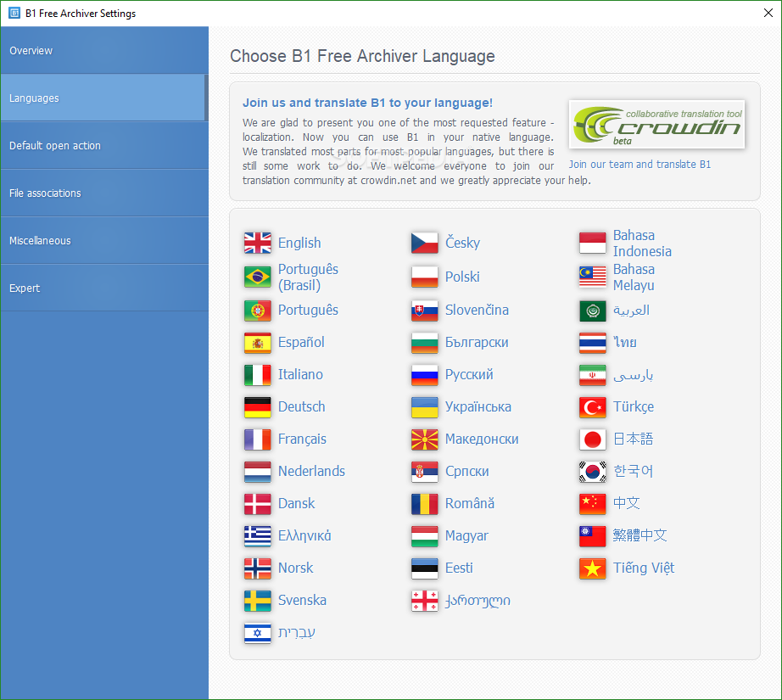Click the Thailand flag icon
782x700 pixels.
593,343
